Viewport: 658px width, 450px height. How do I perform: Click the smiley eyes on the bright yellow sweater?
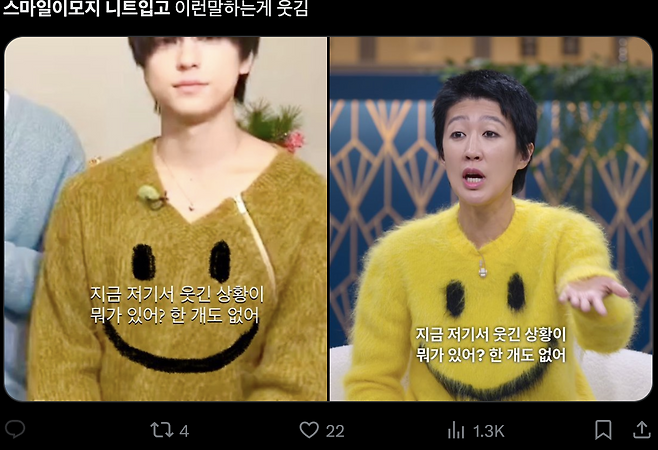(486, 295)
